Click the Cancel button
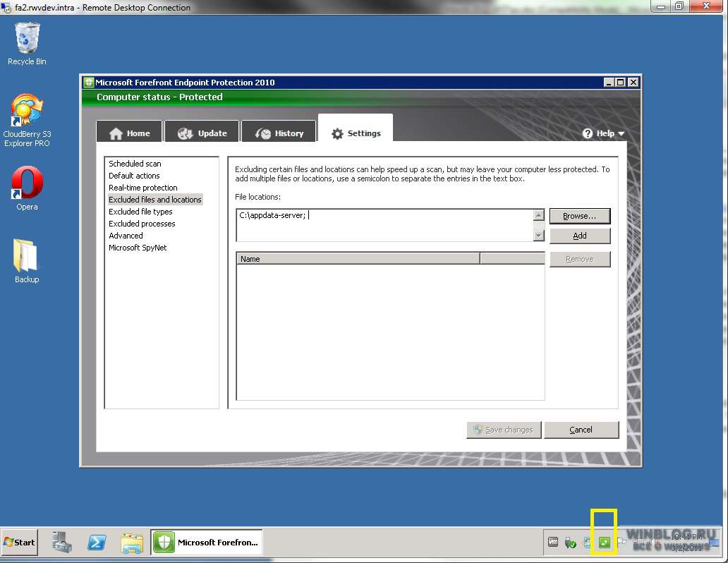This screenshot has height=563, width=728. point(581,430)
